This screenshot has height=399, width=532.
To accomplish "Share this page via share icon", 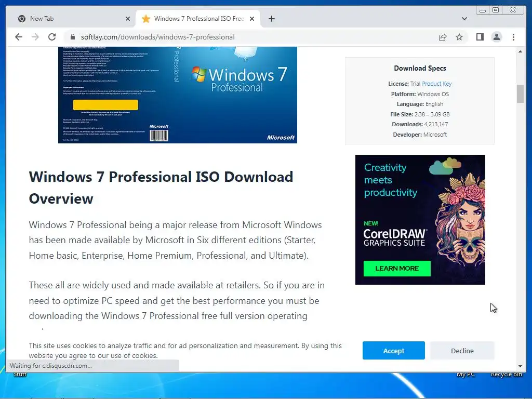I will click(x=443, y=37).
